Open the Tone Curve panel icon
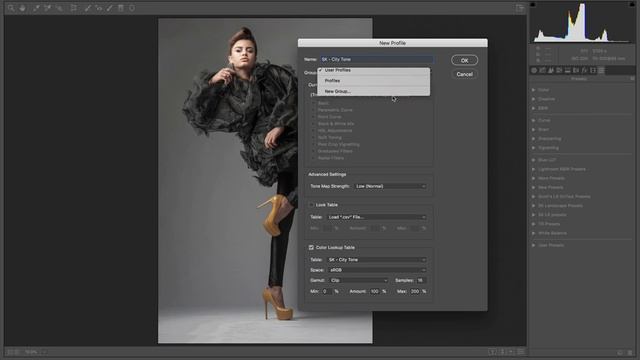The height and width of the screenshot is (360, 640). 542,70
